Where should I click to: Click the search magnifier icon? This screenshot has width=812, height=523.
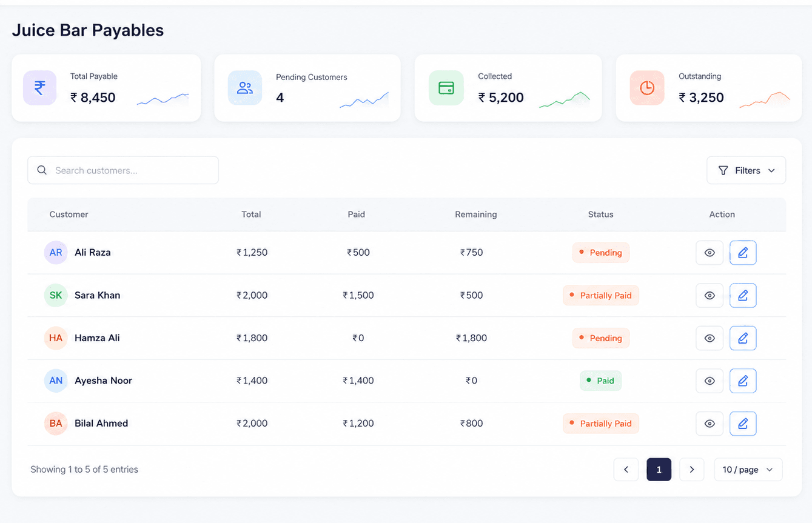tap(42, 170)
